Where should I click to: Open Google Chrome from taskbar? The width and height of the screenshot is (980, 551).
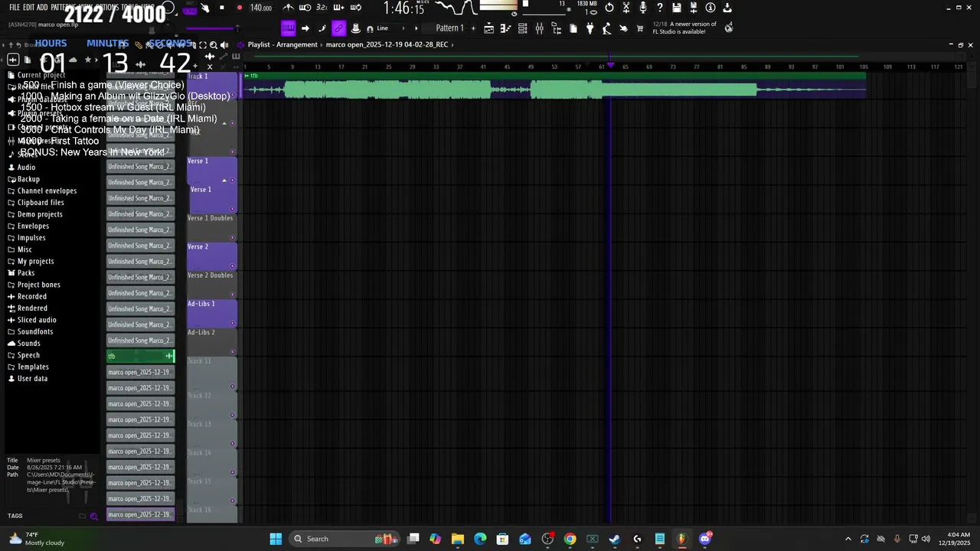[x=570, y=539]
